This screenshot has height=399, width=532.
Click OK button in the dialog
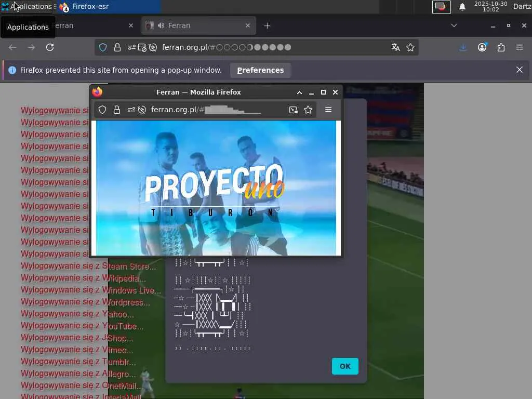pos(345,366)
